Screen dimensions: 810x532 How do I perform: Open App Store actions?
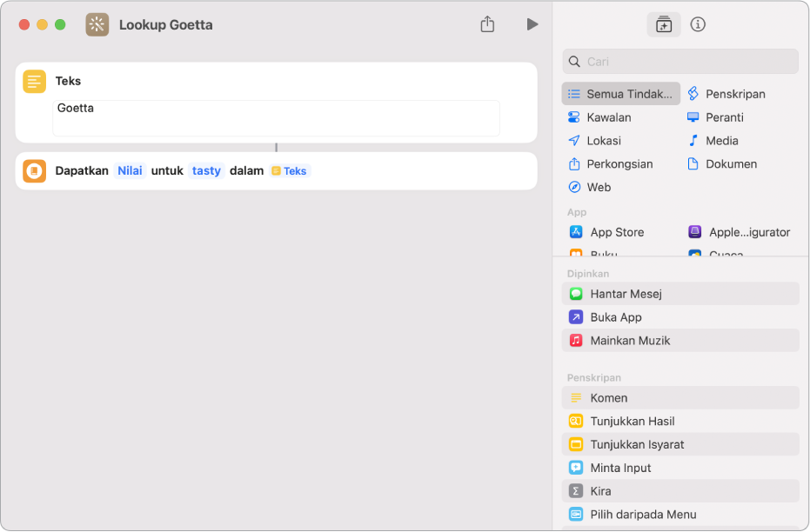pyautogui.click(x=606, y=232)
